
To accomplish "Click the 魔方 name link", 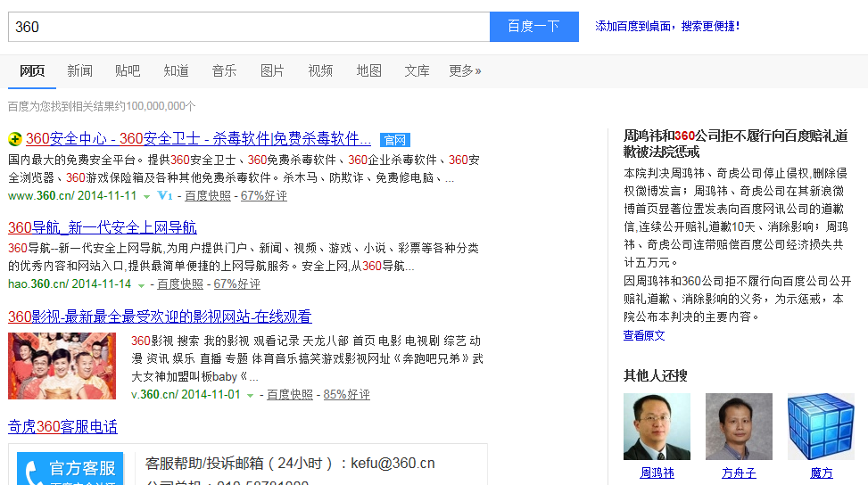I will (x=822, y=473).
